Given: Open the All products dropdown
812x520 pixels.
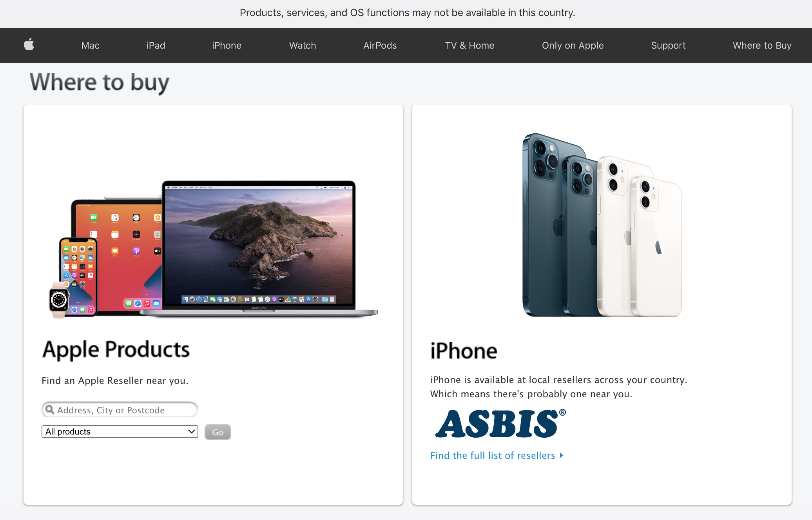Looking at the screenshot, I should (x=120, y=431).
